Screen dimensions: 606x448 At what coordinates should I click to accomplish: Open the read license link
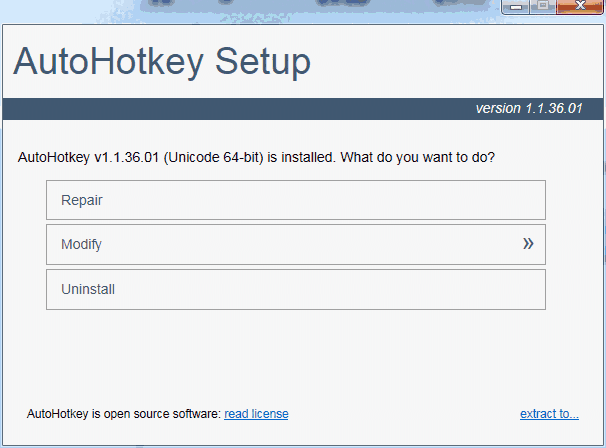tap(256, 414)
